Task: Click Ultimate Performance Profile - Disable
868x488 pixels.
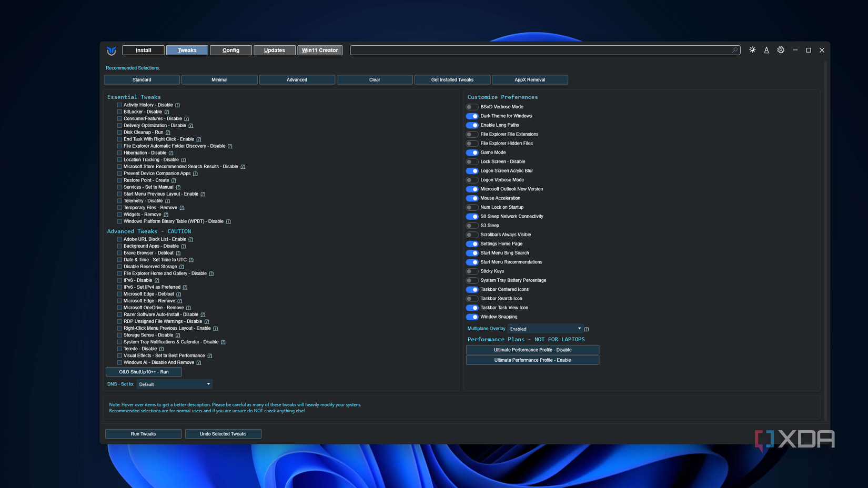Action: (532, 350)
